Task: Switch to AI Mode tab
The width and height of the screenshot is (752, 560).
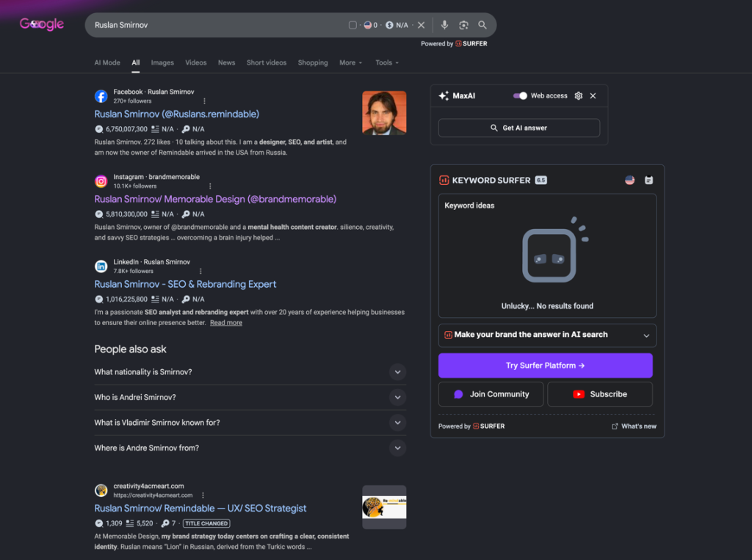Action: pos(107,63)
